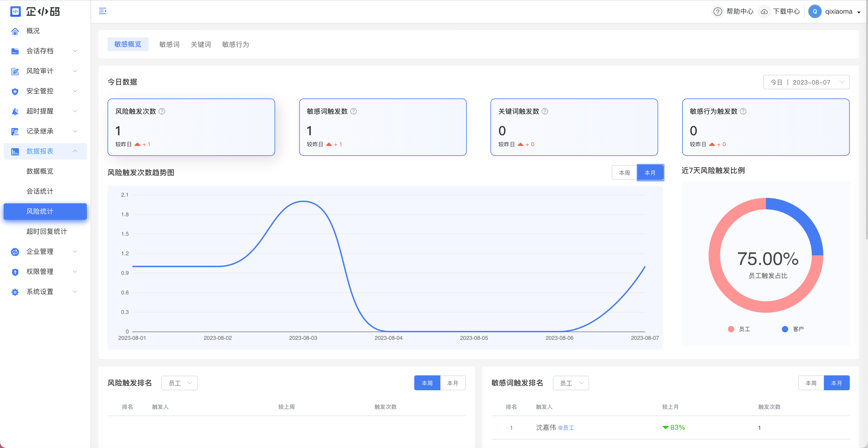The width and height of the screenshot is (868, 448).
Task: Click the 敏感词触发数 help tooltip icon
Action: point(354,111)
